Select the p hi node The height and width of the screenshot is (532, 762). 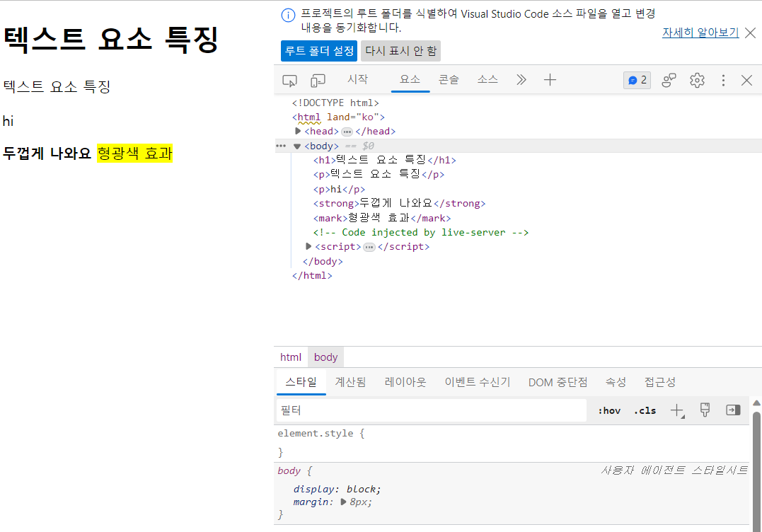tap(339, 189)
